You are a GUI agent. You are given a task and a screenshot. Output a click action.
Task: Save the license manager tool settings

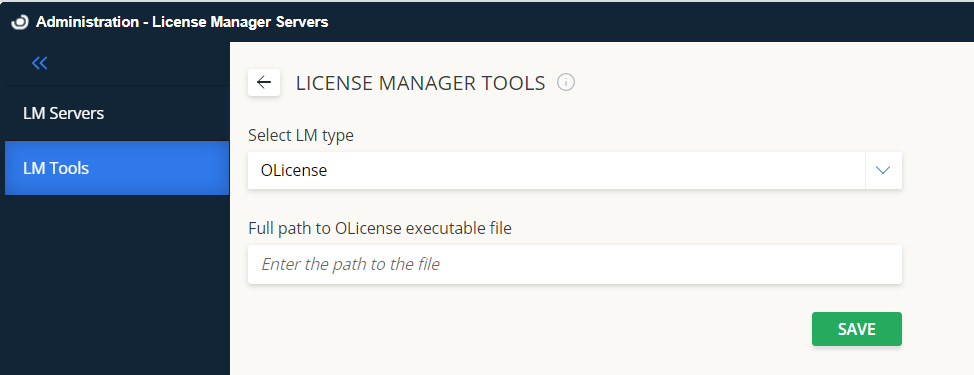[857, 329]
